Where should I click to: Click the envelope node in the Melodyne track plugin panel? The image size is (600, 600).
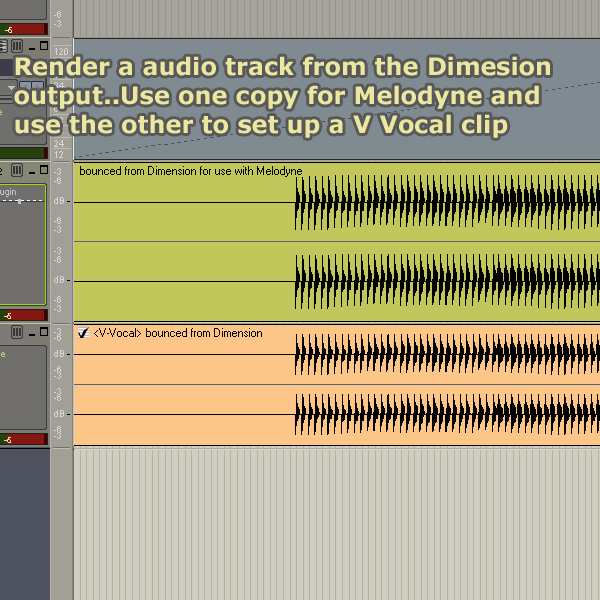coord(20,201)
